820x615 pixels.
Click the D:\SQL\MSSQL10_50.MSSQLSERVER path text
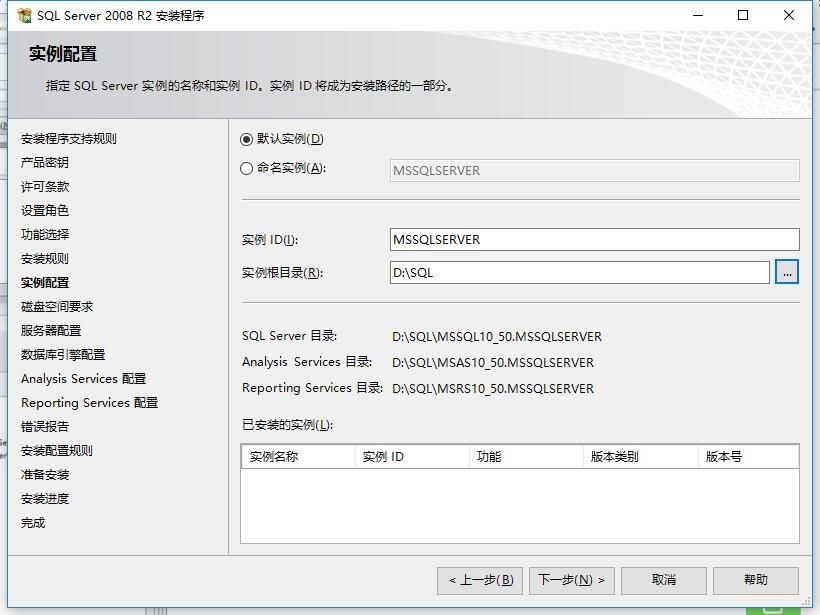coord(497,337)
